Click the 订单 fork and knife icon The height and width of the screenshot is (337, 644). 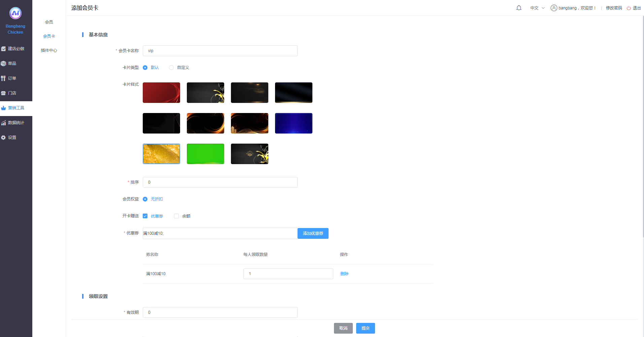3,78
